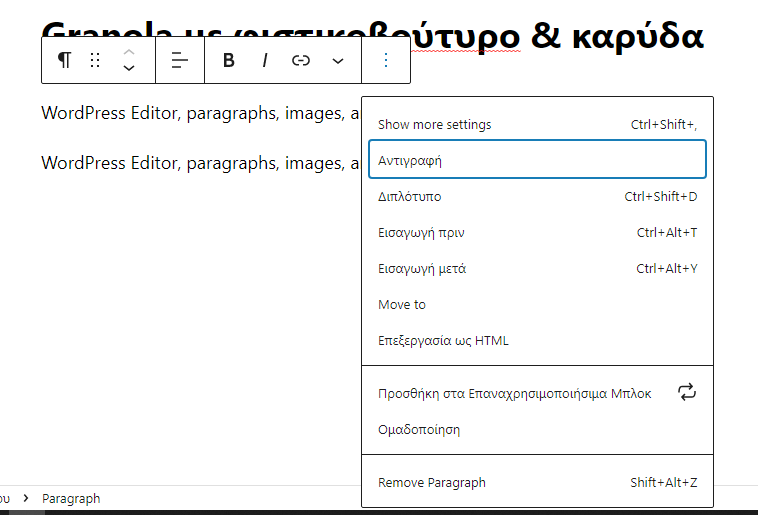Click the paragraph block type icon
The width and height of the screenshot is (758, 515).
pos(64,60)
